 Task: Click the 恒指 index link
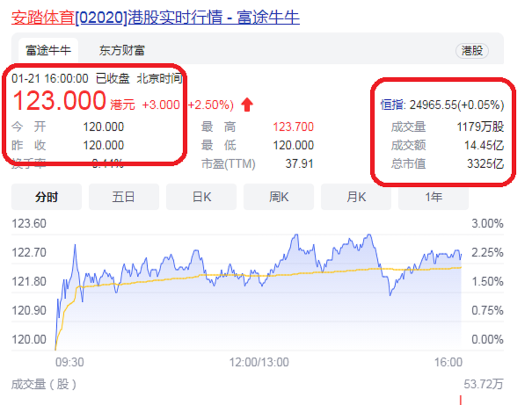coord(393,105)
